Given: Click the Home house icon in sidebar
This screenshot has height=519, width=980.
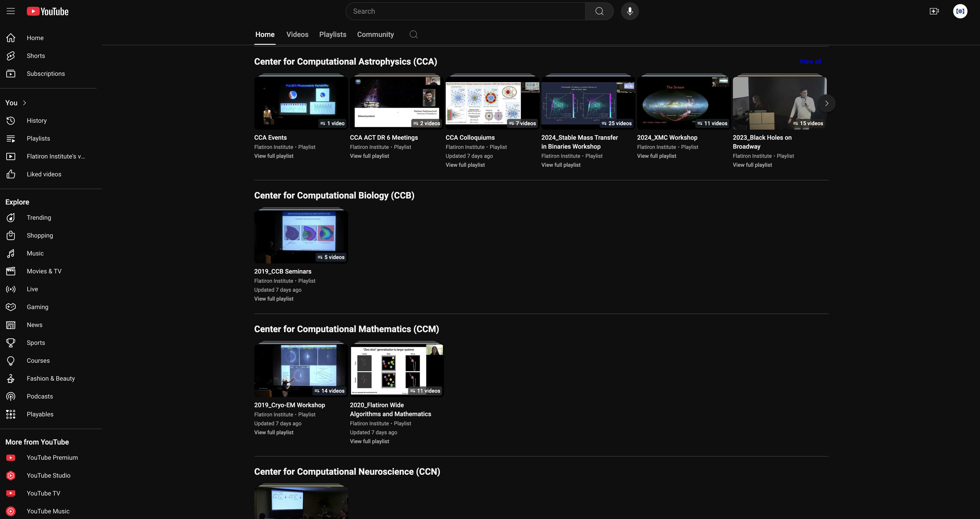Looking at the screenshot, I should (x=11, y=38).
